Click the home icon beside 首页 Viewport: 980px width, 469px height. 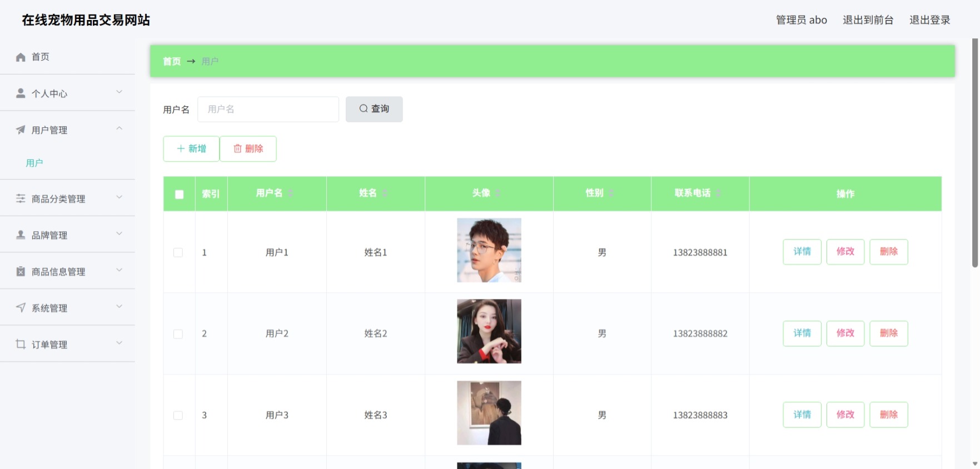(x=21, y=57)
